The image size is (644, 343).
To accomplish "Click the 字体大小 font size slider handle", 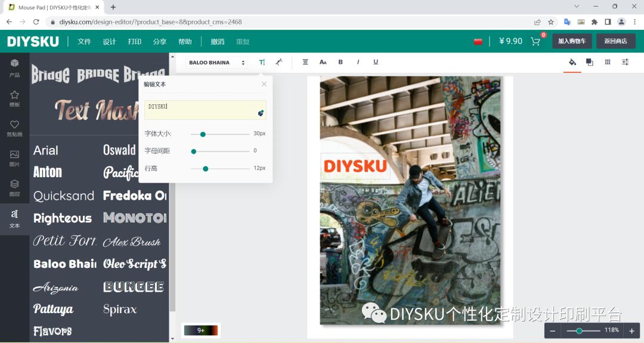I will tap(203, 134).
